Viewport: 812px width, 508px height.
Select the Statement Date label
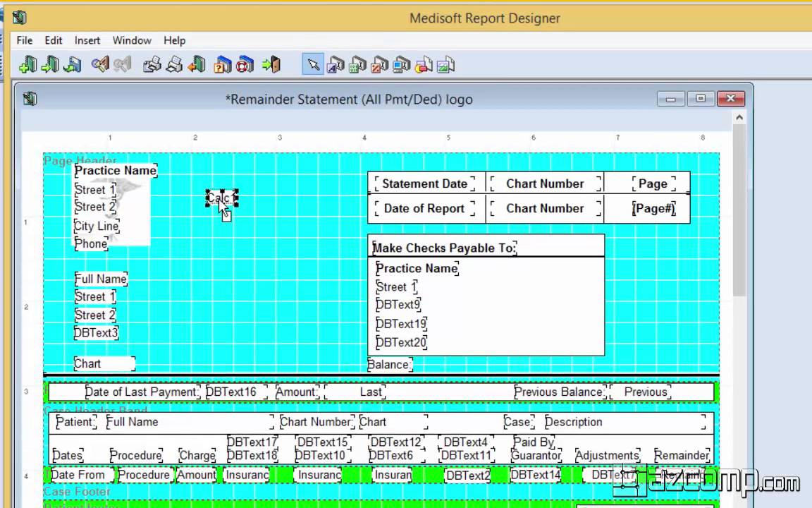(424, 183)
